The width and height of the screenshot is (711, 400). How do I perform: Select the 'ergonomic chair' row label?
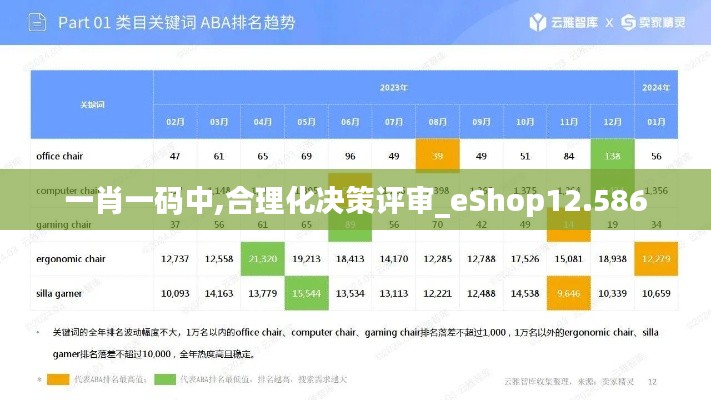(71, 259)
